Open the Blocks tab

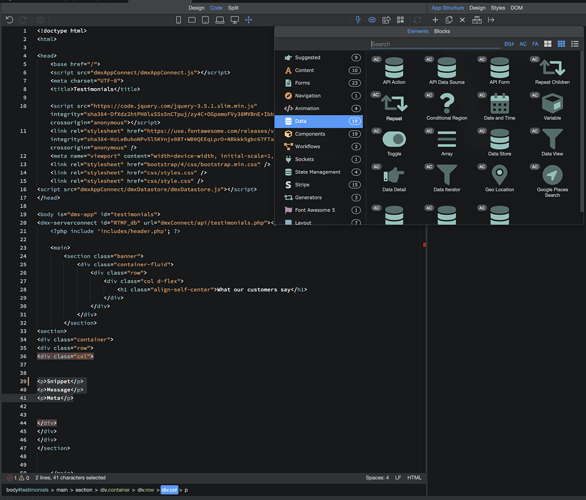442,31
